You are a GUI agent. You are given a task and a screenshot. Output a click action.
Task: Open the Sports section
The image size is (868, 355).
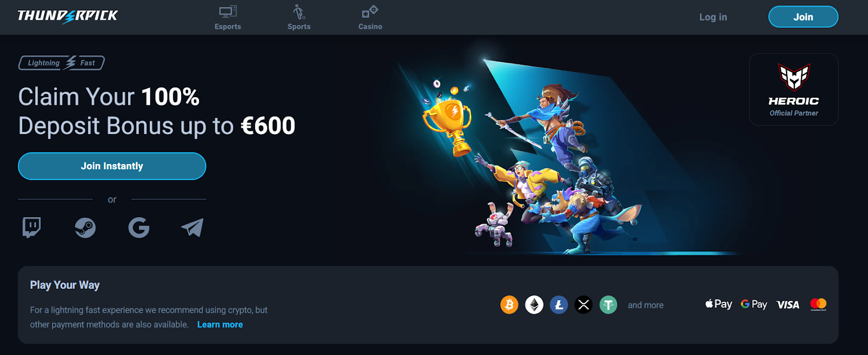(x=299, y=18)
